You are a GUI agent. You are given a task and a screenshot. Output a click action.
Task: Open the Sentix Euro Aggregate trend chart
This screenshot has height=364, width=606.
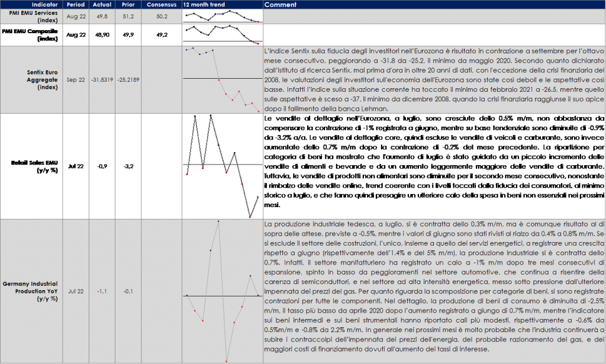click(x=222, y=79)
